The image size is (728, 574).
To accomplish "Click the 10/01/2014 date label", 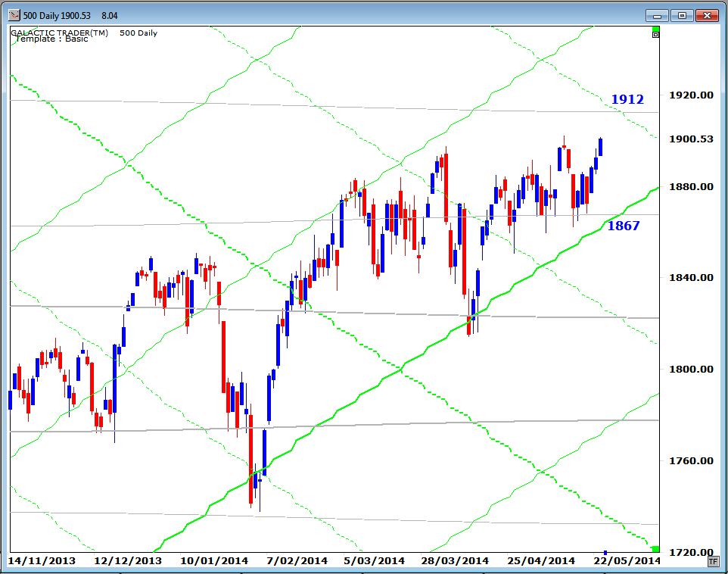I will click(x=214, y=561).
